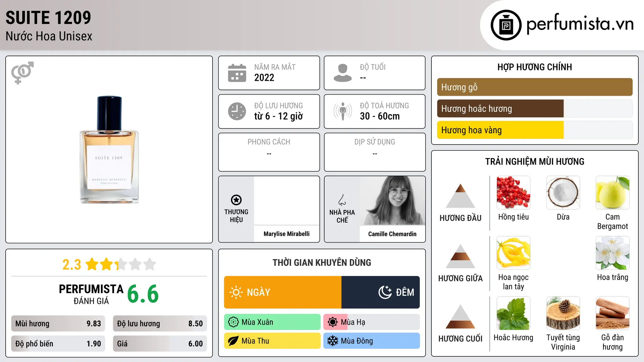
Task: Click the flower icon for Mùa Xuân
Action: tap(233, 322)
